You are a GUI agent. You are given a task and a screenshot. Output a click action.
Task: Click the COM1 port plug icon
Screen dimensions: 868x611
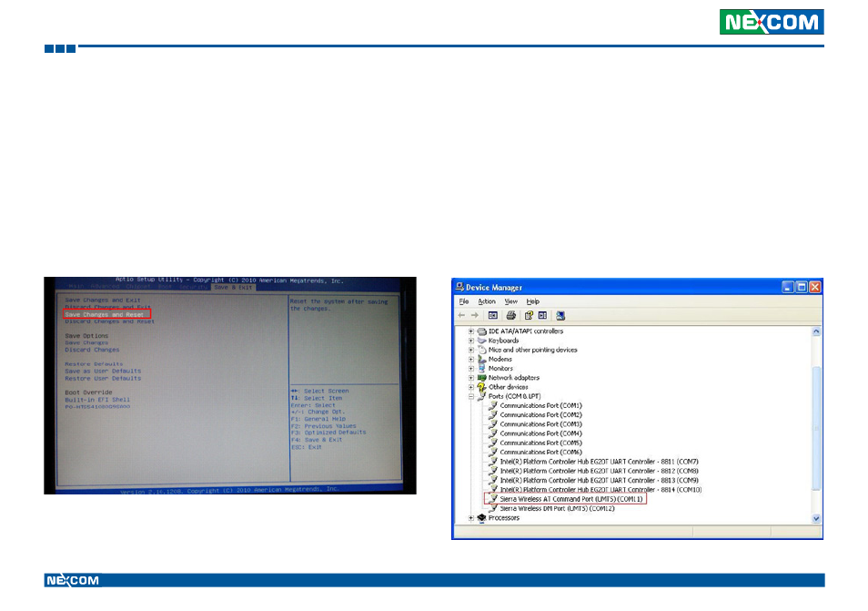[x=493, y=405]
